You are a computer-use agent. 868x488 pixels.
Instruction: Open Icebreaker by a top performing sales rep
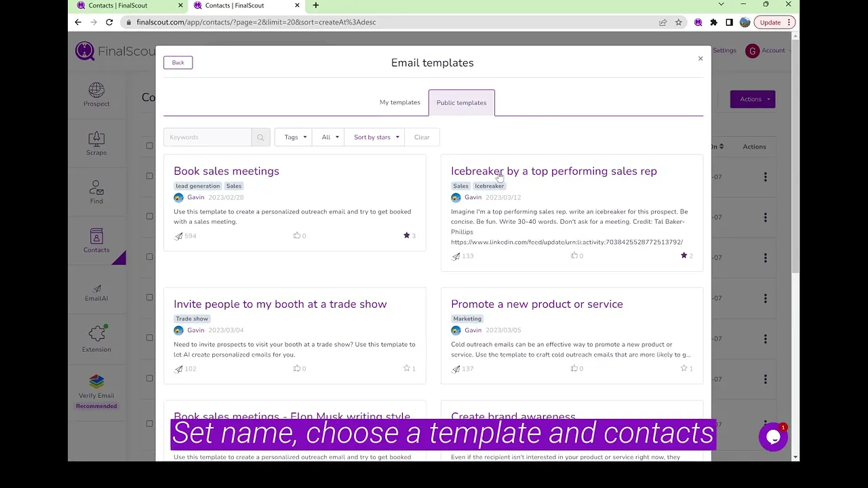tap(554, 171)
